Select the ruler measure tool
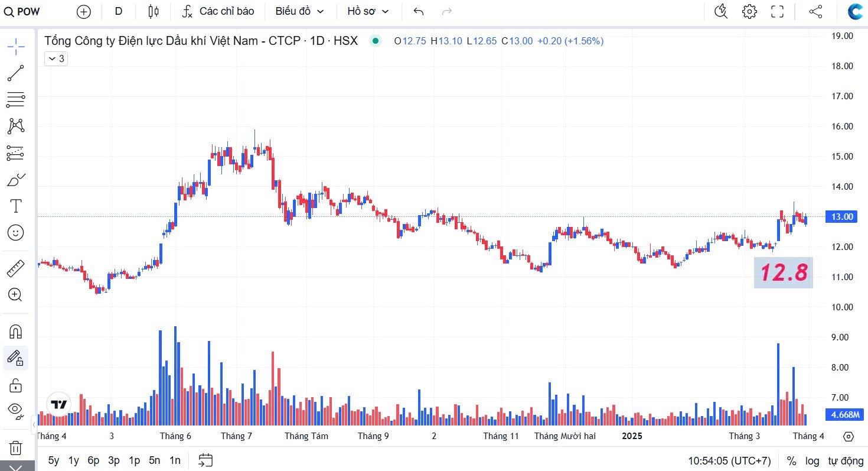 pos(16,269)
